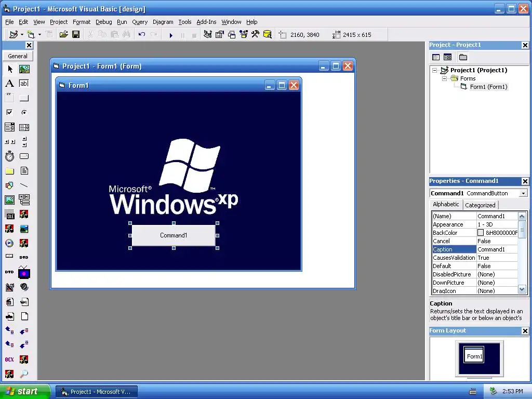The height and width of the screenshot is (399, 532).
Task: Select the CheckBox control in the toolbox
Action: (x=10, y=112)
